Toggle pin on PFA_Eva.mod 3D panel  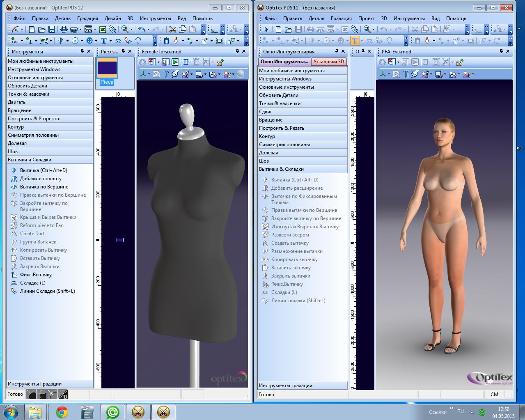point(501,51)
